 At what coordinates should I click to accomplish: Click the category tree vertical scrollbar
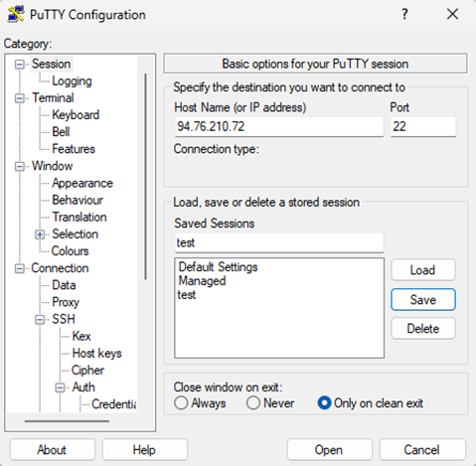[145, 177]
